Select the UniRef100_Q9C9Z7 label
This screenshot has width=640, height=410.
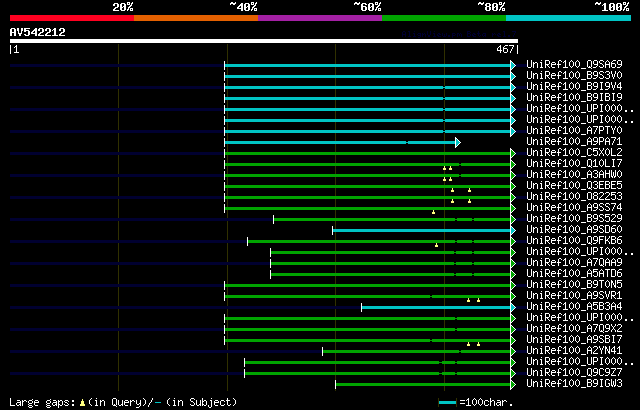(x=574, y=373)
